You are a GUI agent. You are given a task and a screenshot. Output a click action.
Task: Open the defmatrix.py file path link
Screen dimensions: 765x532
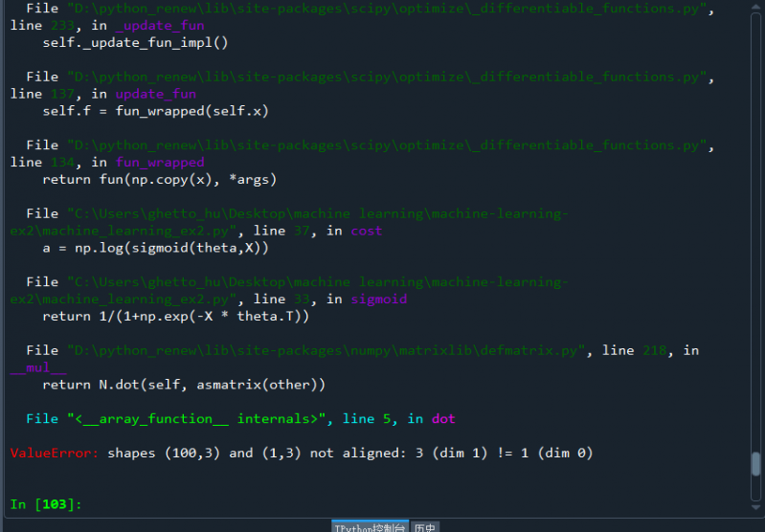(x=324, y=350)
